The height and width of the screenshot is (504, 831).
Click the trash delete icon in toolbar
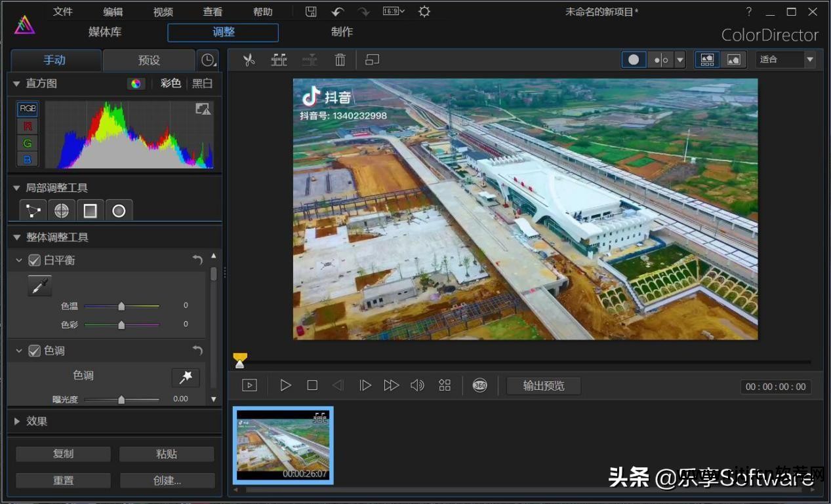point(340,60)
